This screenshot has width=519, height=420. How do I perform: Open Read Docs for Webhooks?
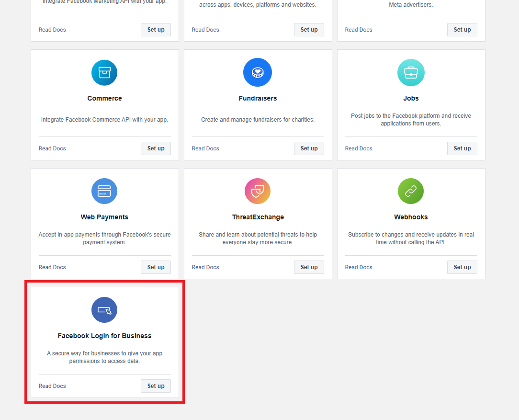[x=359, y=267]
